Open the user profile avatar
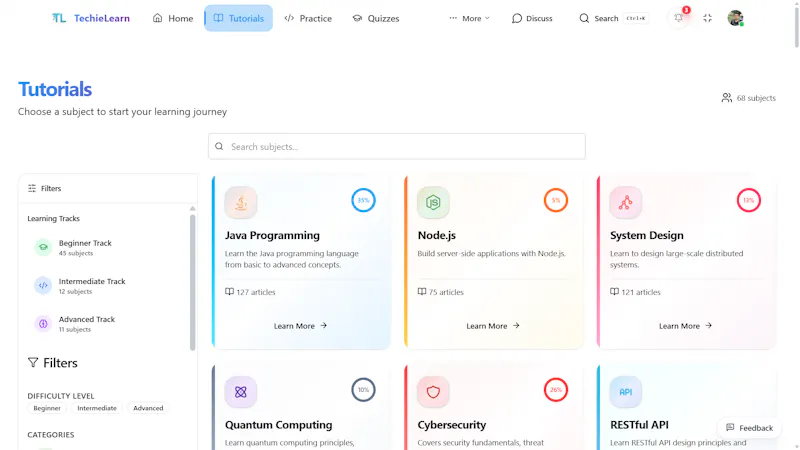 (735, 18)
